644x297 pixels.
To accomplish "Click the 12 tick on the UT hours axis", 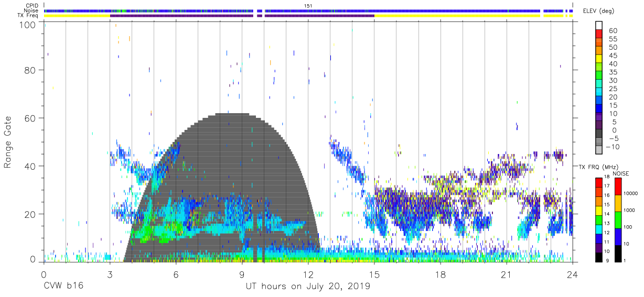I will (x=308, y=274).
